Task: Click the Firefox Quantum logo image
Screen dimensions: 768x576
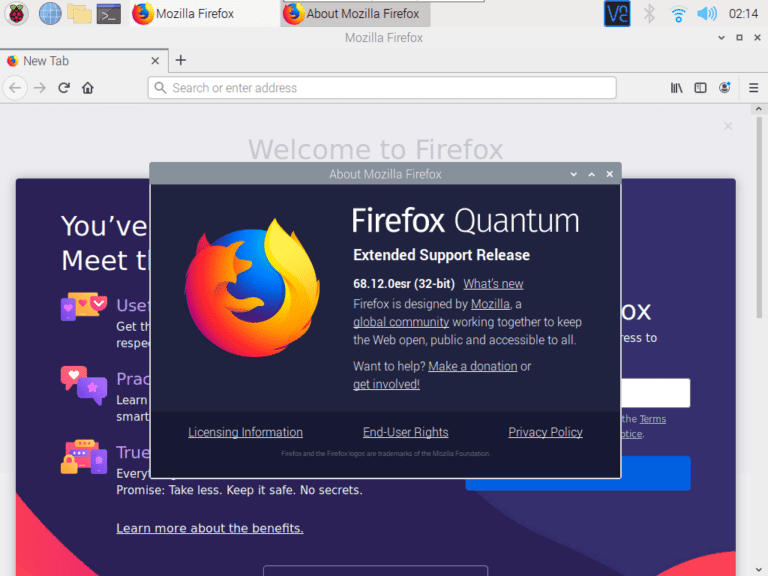Action: click(252, 288)
